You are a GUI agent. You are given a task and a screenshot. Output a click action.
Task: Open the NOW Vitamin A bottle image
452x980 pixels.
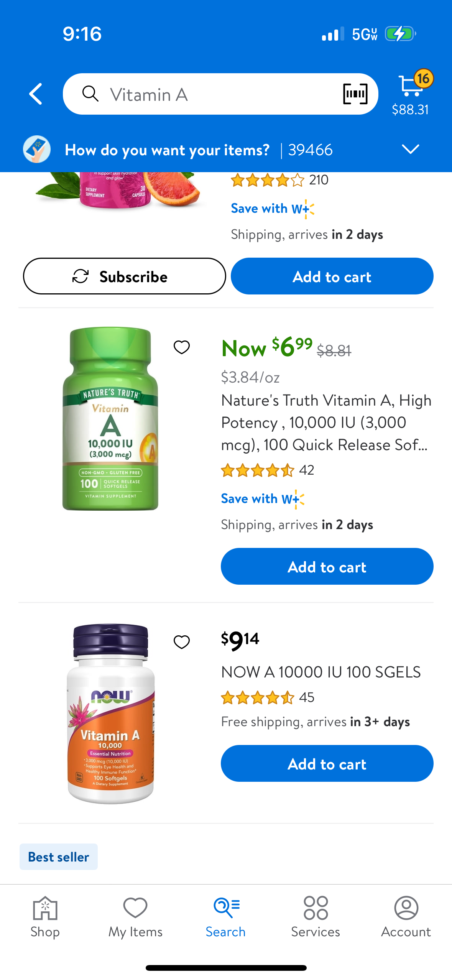pyautogui.click(x=110, y=713)
